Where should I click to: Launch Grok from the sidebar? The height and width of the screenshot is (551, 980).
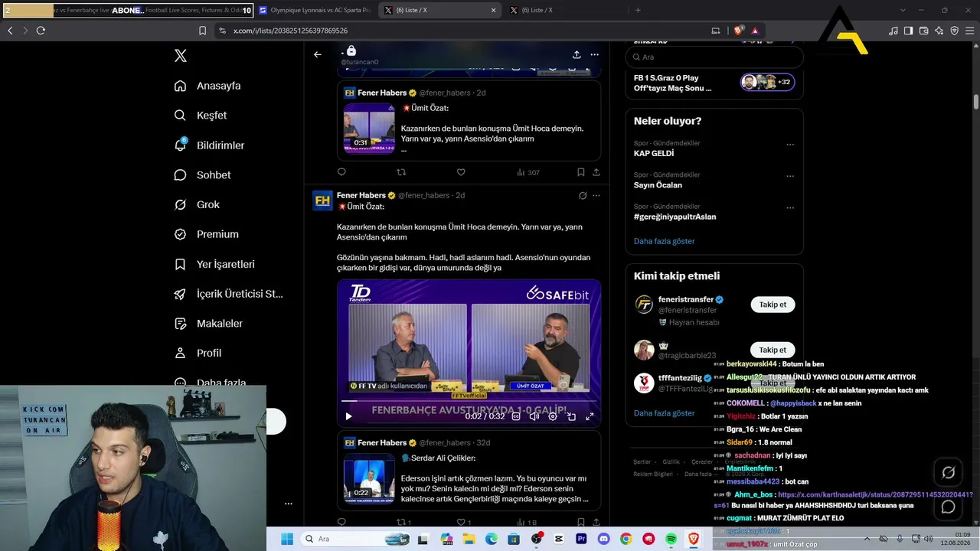click(197, 205)
